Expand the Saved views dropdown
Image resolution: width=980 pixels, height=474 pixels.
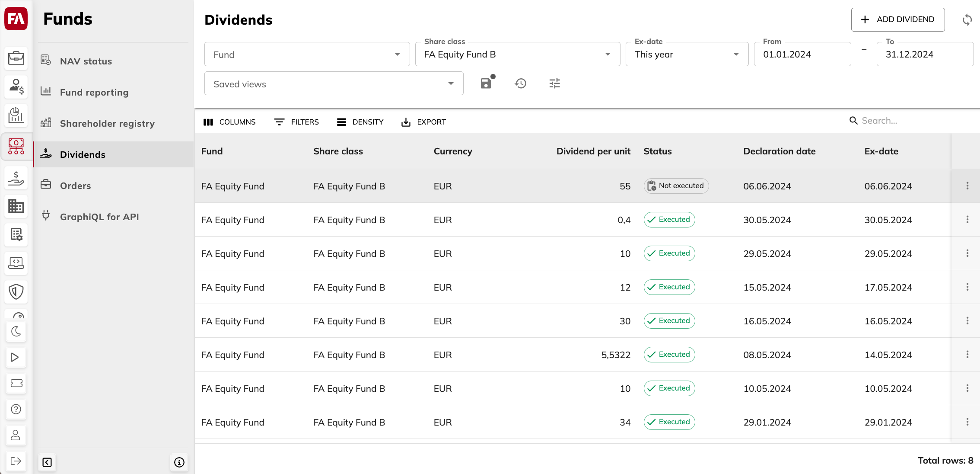334,84
